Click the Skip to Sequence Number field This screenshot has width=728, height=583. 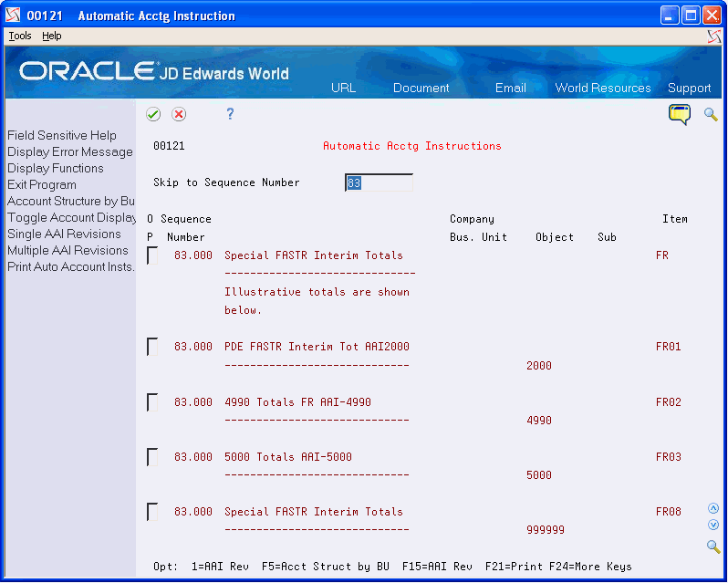pos(379,182)
